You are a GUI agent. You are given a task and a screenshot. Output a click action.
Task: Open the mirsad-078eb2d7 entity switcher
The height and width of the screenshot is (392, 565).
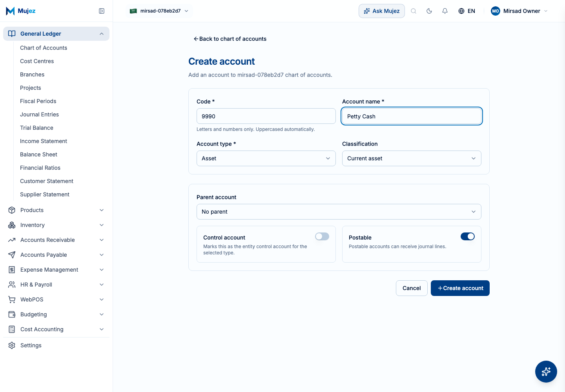pos(159,11)
